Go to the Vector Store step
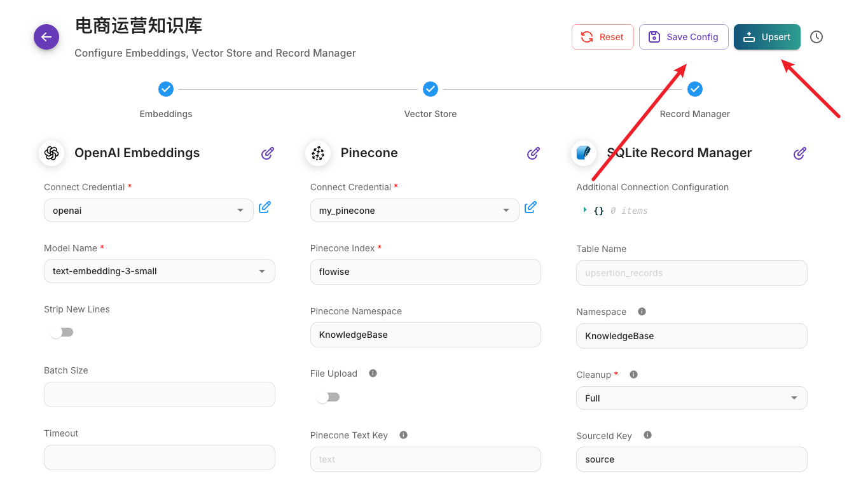Image resolution: width=868 pixels, height=488 pixels. (431, 89)
